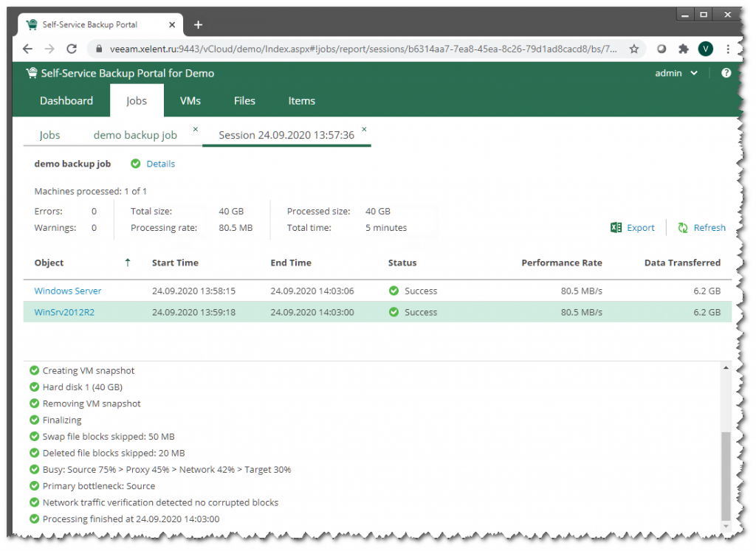The width and height of the screenshot is (756, 551).
Task: Open a new browser tab
Action: (198, 24)
